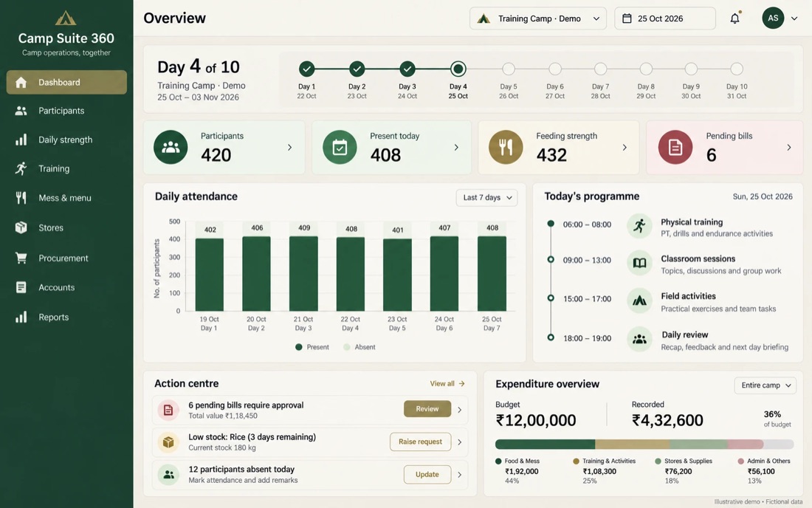This screenshot has height=508, width=812.
Task: Click the pending bills icon in Action centre
Action: (168, 410)
